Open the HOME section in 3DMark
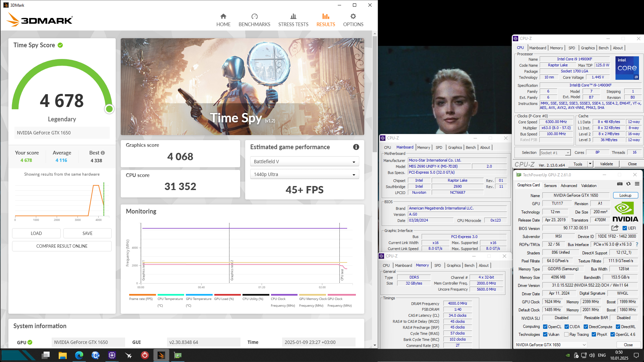The image size is (644, 362). (223, 20)
